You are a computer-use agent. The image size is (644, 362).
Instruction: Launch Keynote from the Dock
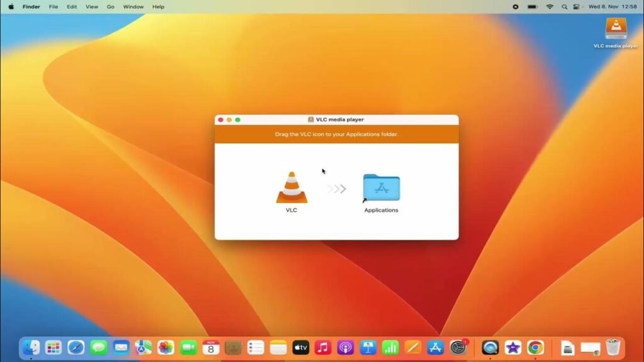367,347
